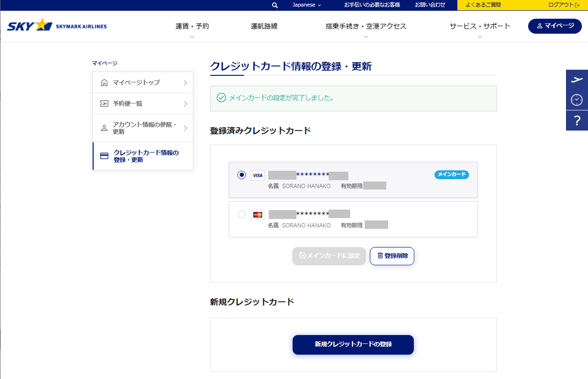Click the clock icon on right sidebar
588x379 pixels.
pos(577,100)
